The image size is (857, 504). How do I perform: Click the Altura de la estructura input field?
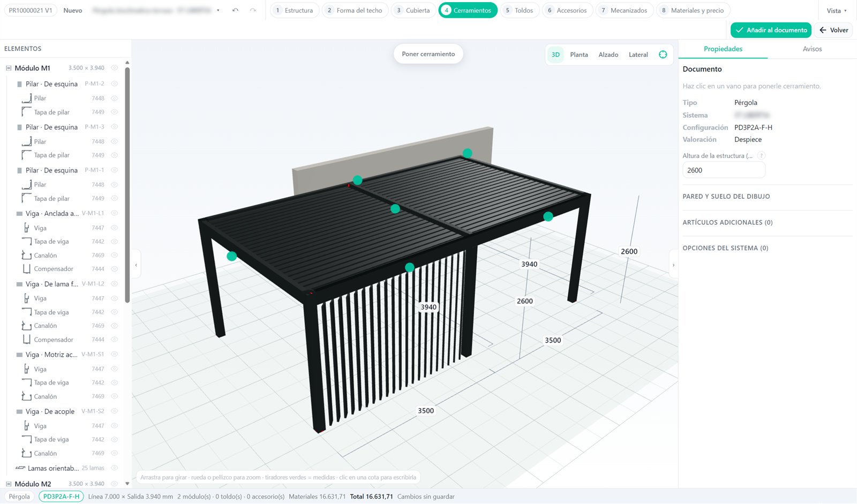724,170
